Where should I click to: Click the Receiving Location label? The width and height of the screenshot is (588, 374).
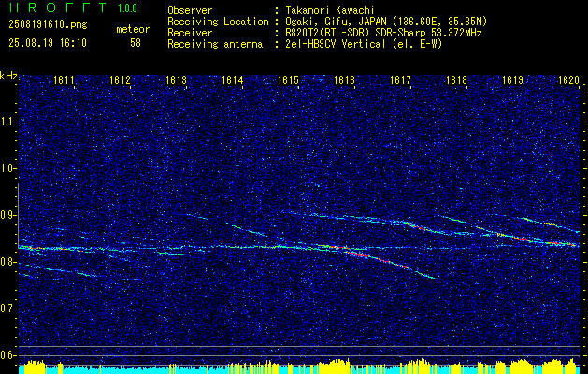pyautogui.click(x=218, y=22)
